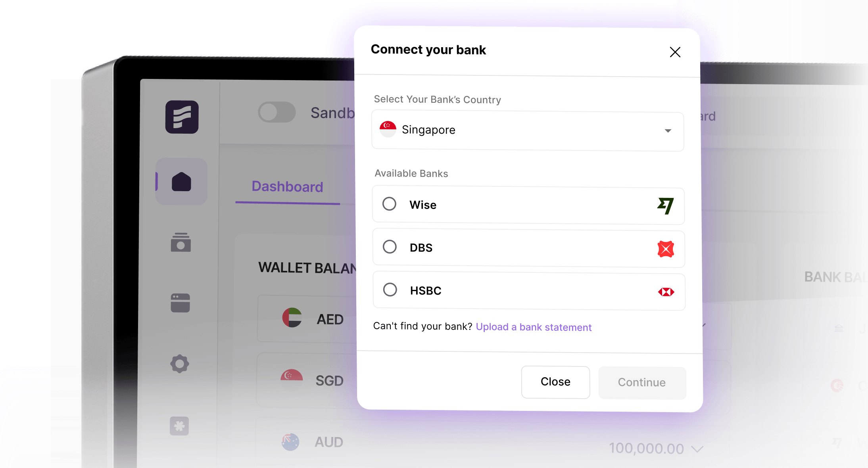Select the Wise radio button

point(389,204)
